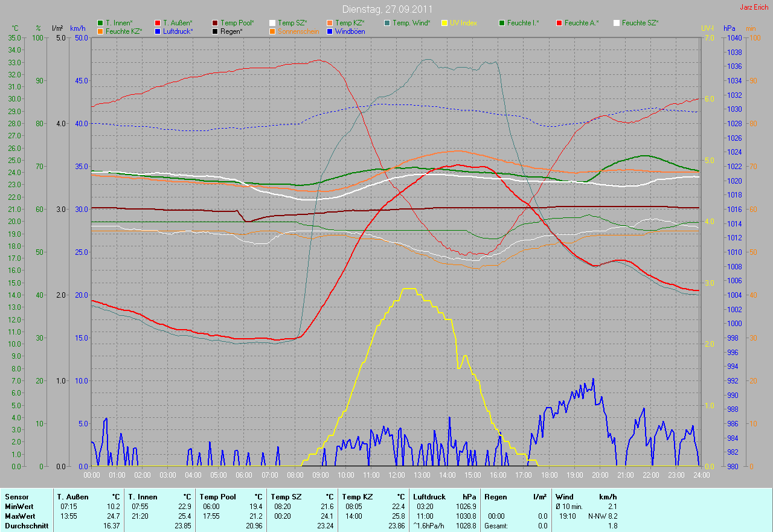Select the 'Feuchte SZ*' legend label

pos(640,23)
